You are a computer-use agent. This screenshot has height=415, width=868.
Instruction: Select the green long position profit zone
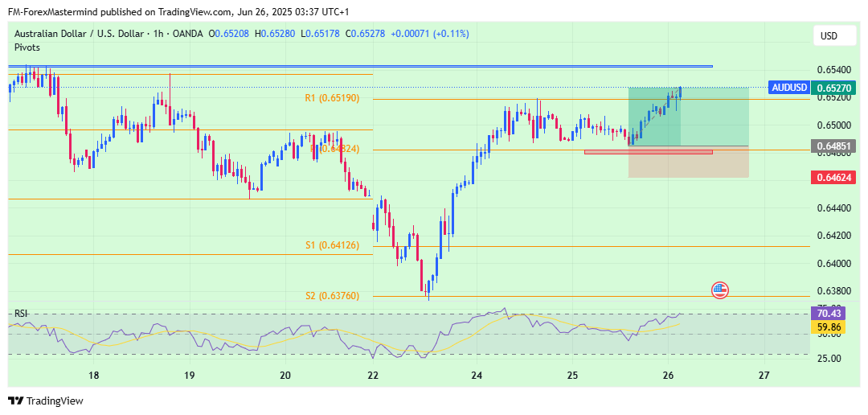tap(688, 117)
